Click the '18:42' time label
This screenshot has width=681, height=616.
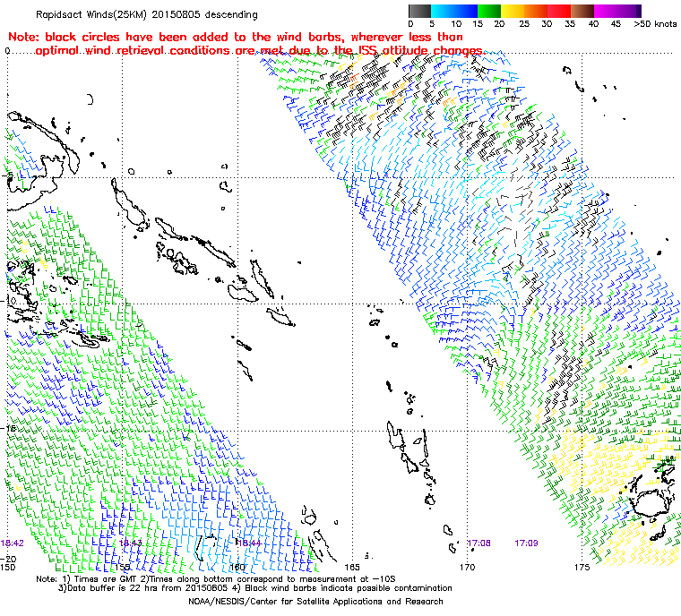(x=13, y=543)
